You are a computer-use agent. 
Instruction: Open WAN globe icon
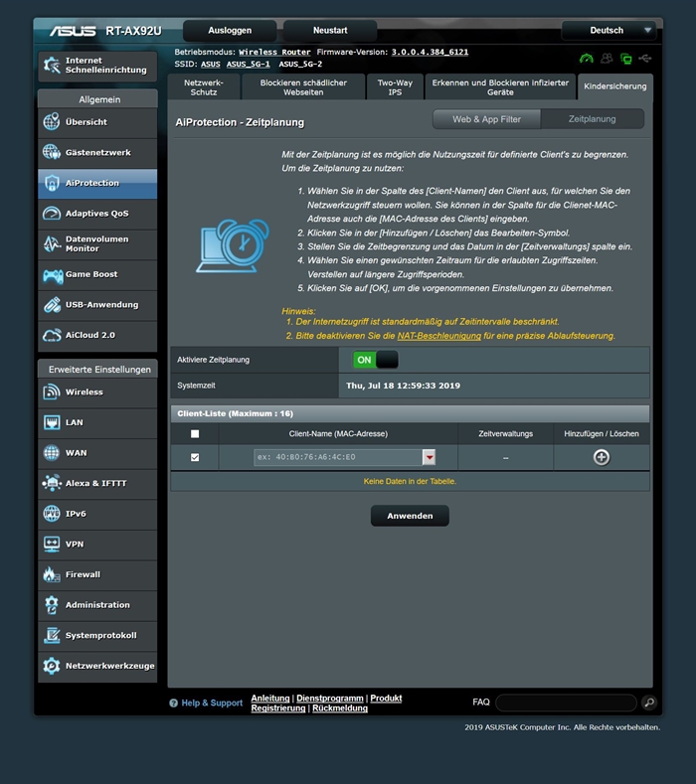pos(51,452)
